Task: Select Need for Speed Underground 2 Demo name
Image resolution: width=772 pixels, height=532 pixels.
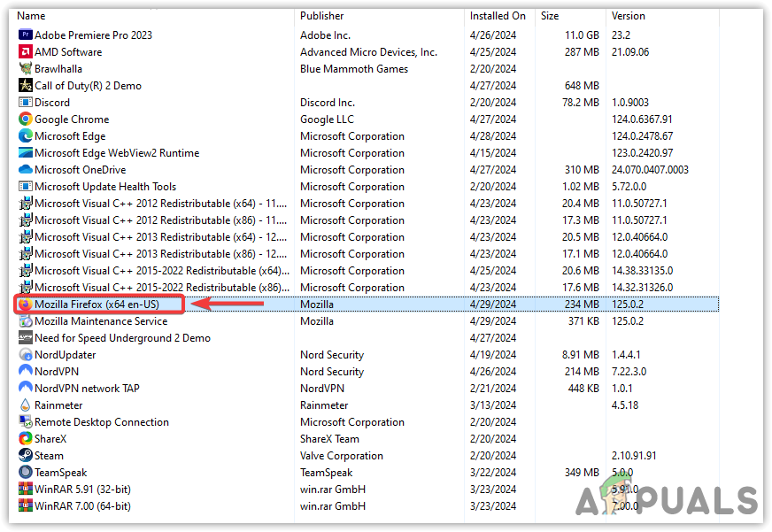Action: [122, 338]
